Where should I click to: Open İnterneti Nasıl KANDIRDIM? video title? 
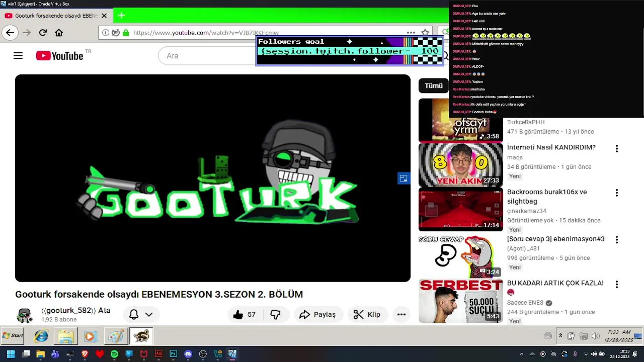pyautogui.click(x=551, y=147)
